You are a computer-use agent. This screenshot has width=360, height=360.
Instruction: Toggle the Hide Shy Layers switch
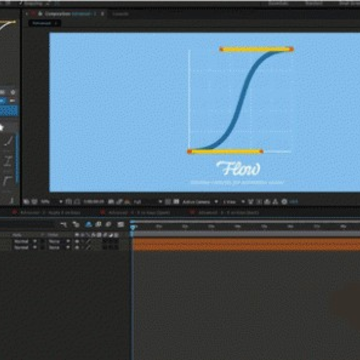89,224
